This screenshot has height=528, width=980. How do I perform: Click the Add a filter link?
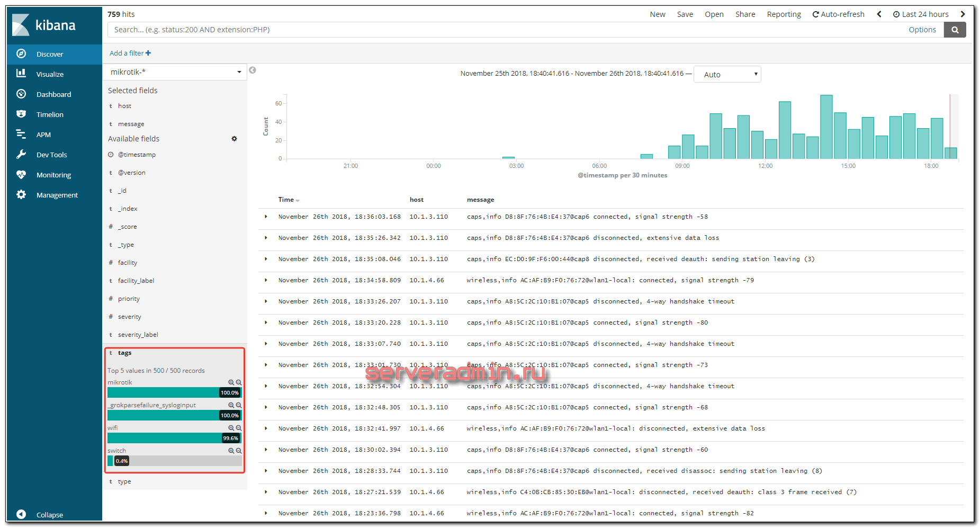click(x=130, y=53)
